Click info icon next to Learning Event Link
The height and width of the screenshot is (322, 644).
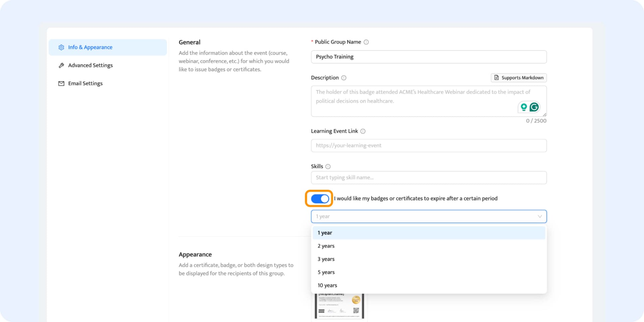point(363,131)
